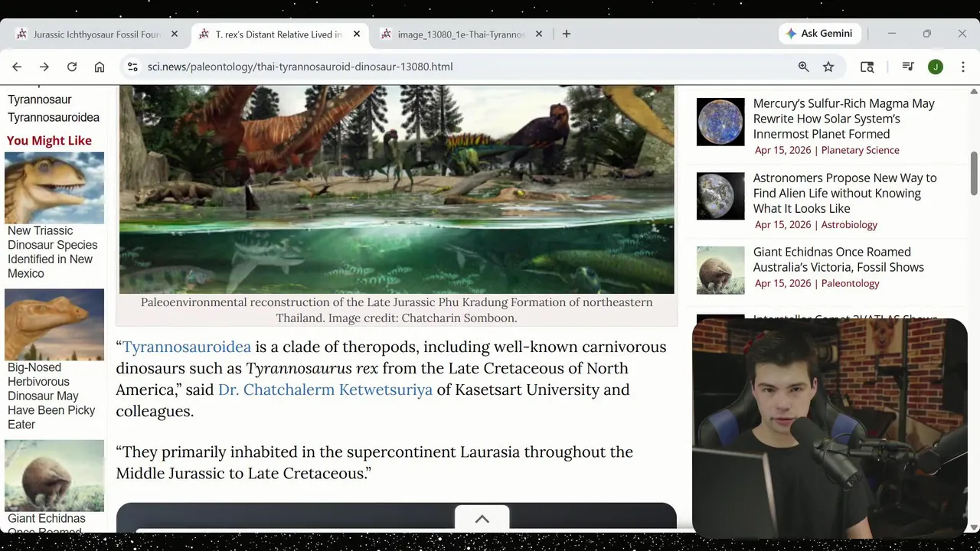
Task: Open Big-Nosed Herbivorous Dinosaur thumbnail
Action: (x=54, y=324)
